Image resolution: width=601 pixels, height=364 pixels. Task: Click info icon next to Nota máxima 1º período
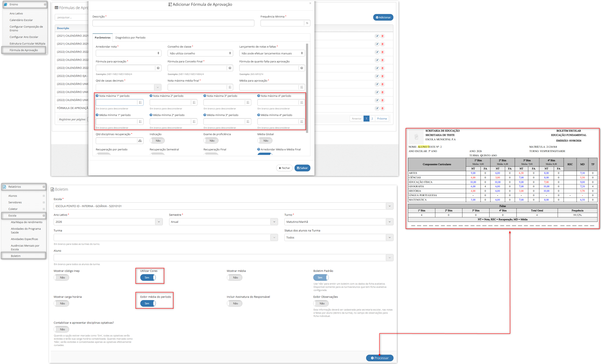pos(97,96)
